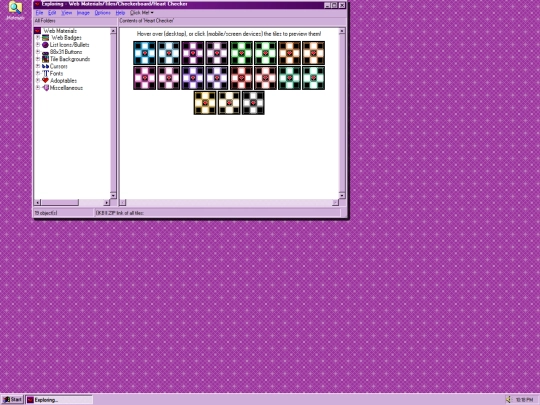Click folder tree scroll down arrow
540x405 pixels.
113,195
